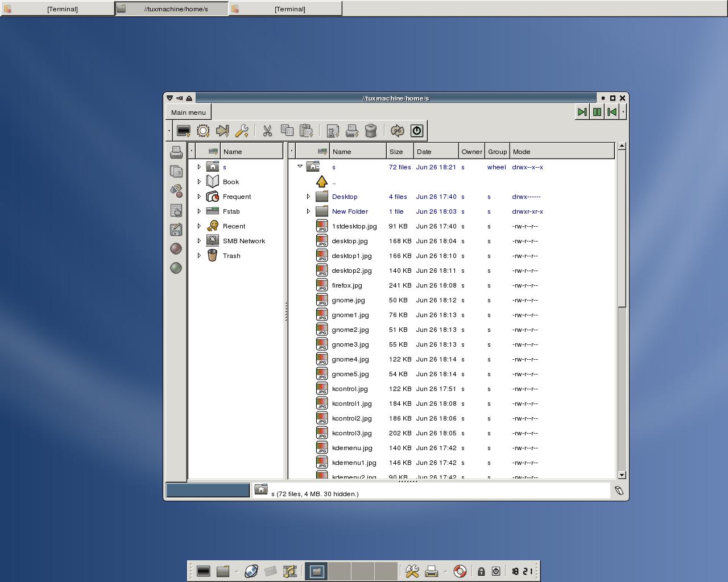Image resolution: width=728 pixels, height=582 pixels.
Task: Open terminal from file manager toolbar
Action: coord(183,131)
